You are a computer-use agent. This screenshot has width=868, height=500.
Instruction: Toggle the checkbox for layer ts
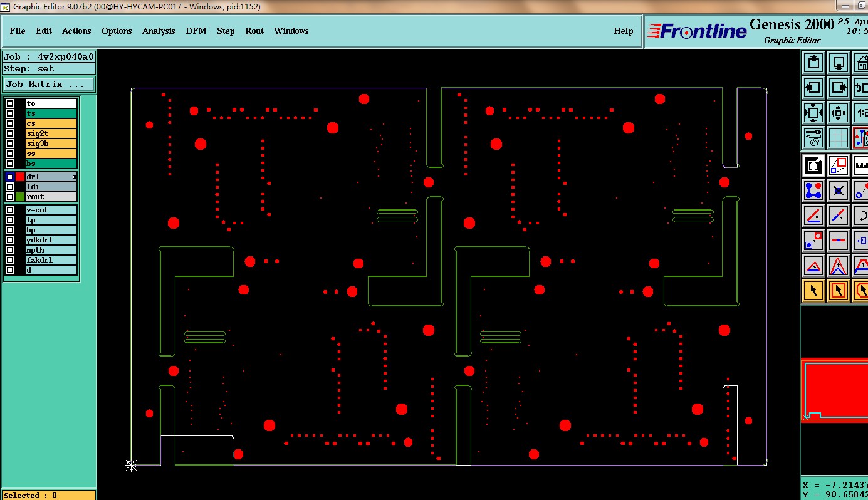pos(10,113)
